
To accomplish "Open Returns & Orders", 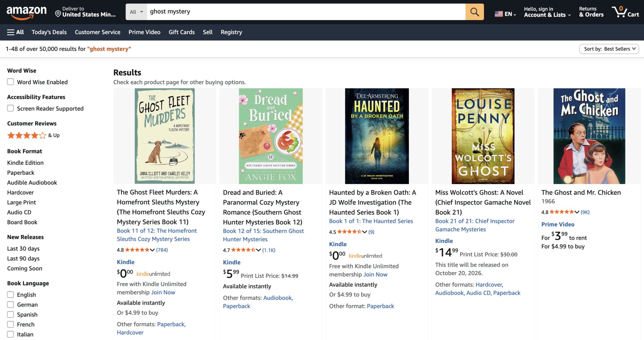I will click(591, 12).
